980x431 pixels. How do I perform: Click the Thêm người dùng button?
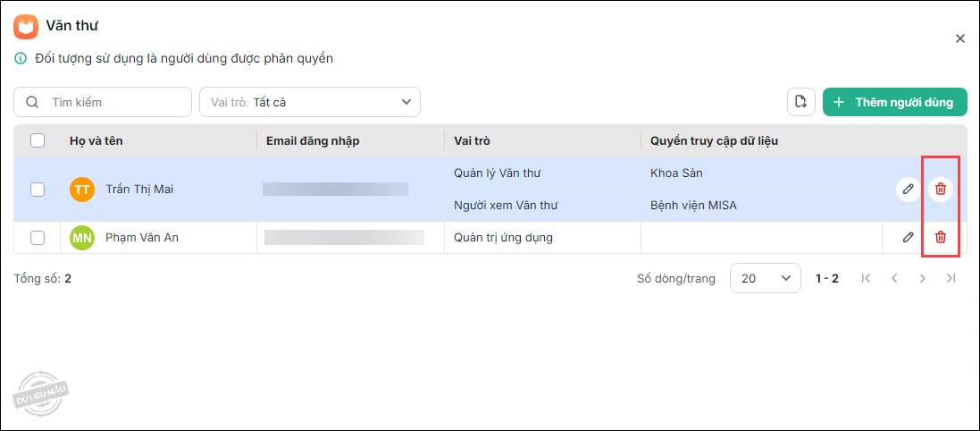(894, 102)
